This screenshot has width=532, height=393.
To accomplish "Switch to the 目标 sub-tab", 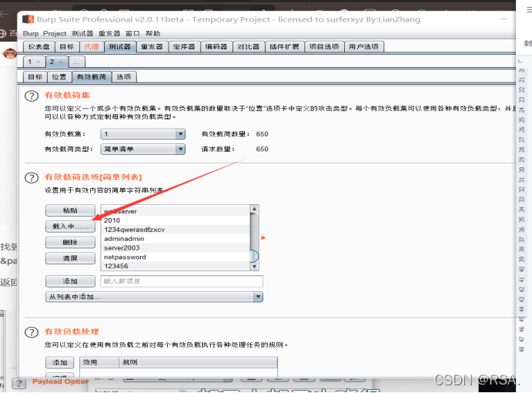I will (35, 77).
